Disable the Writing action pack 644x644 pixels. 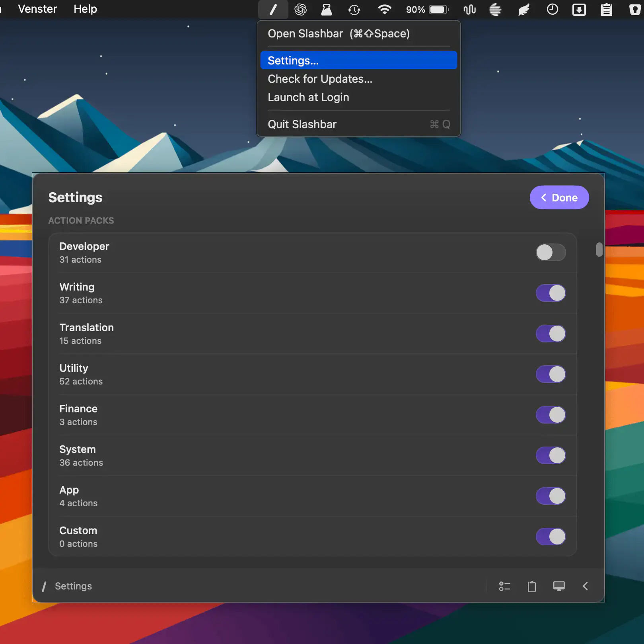(x=551, y=293)
